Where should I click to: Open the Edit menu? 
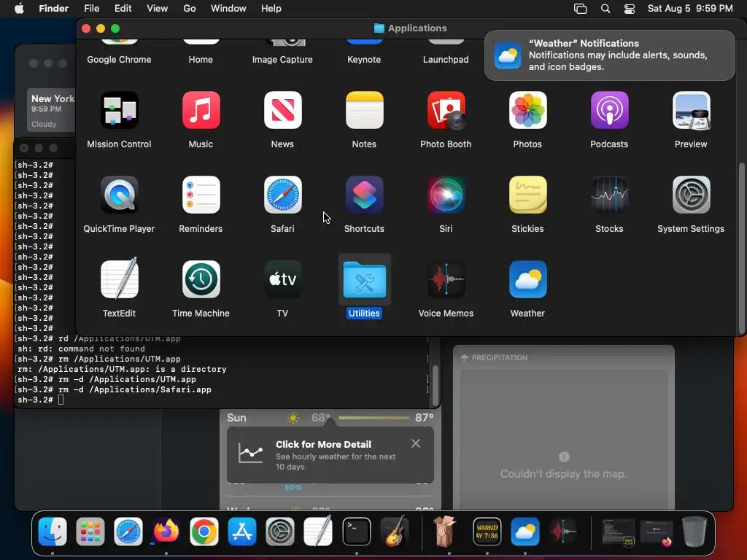pos(123,9)
